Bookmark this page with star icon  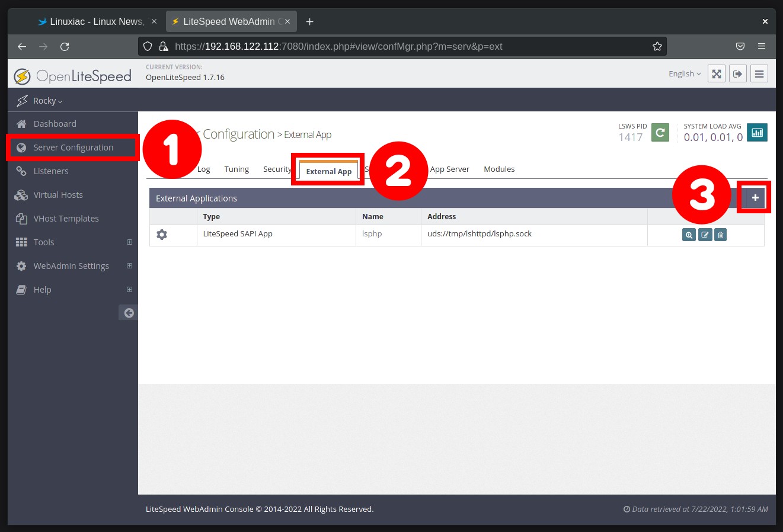tap(657, 46)
